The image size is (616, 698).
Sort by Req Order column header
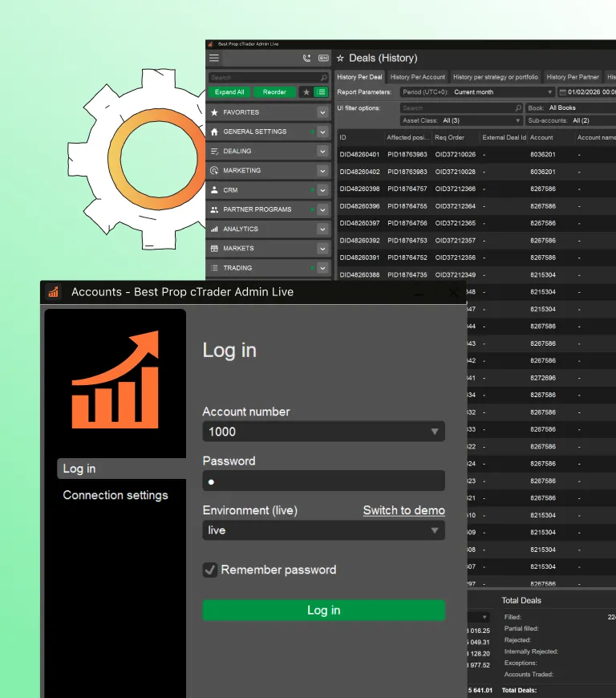tap(456, 137)
